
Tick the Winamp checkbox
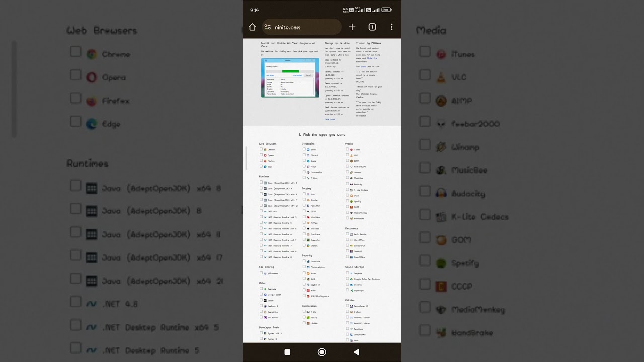click(348, 172)
